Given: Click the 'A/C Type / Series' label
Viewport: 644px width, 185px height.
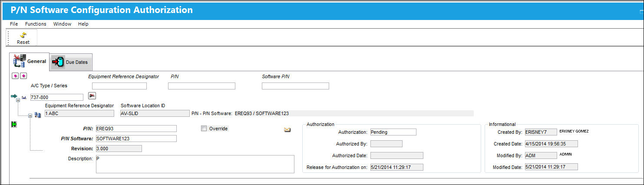Looking at the screenshot, I should point(49,86).
